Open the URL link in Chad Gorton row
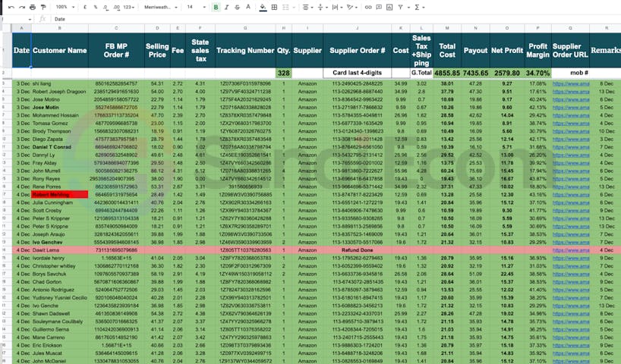This screenshot has width=621, height=364. [571, 281]
